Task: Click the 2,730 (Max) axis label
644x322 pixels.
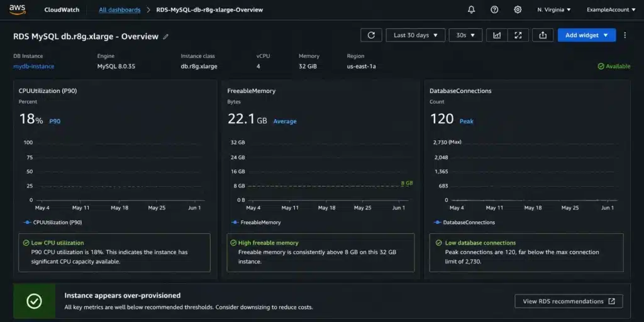Action: click(x=447, y=142)
